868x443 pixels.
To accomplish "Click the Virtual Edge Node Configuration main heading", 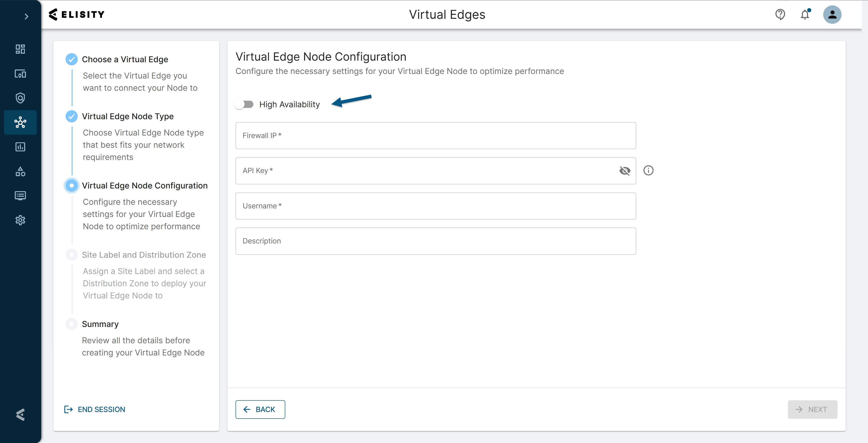I will pos(321,57).
